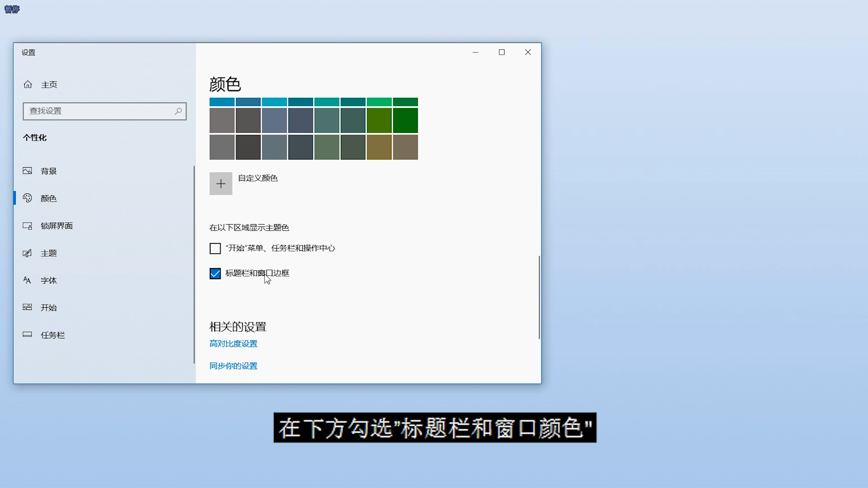The height and width of the screenshot is (488, 868).
Task: Click the plus icon for 自定义颜色
Action: 221,183
